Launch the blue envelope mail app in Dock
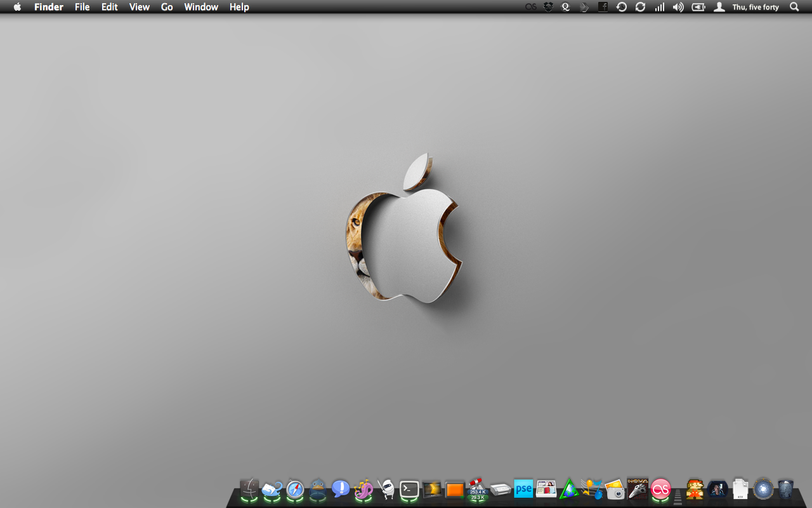The width and height of the screenshot is (812, 508). click(x=272, y=490)
